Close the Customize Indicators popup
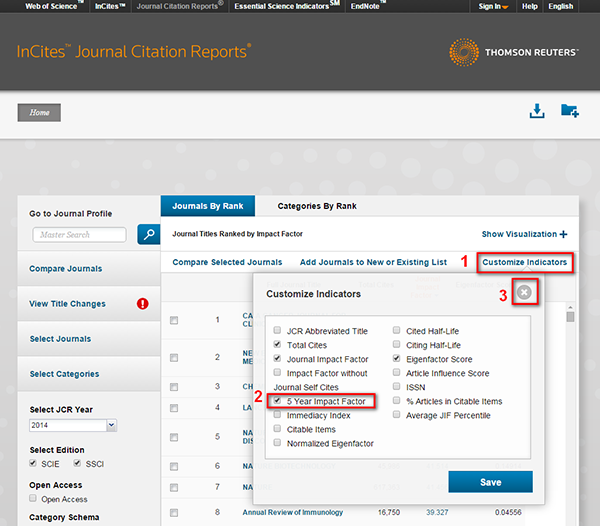 (x=524, y=292)
